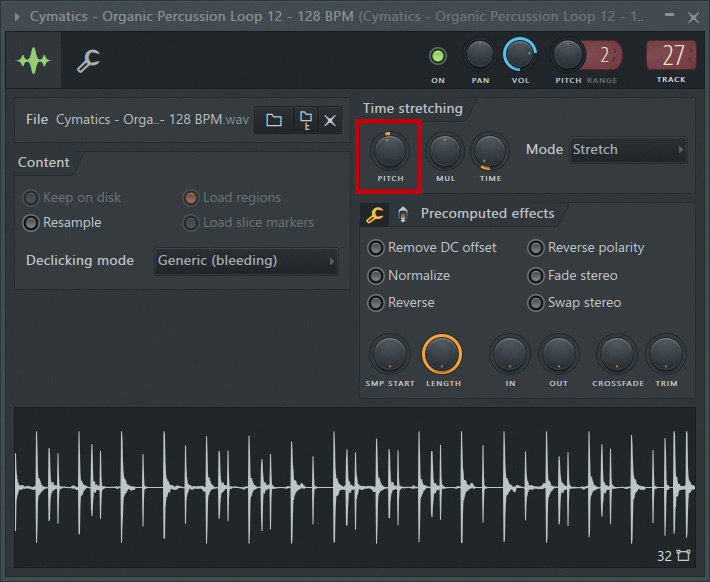Open the title bar arrow menu

[17, 17]
